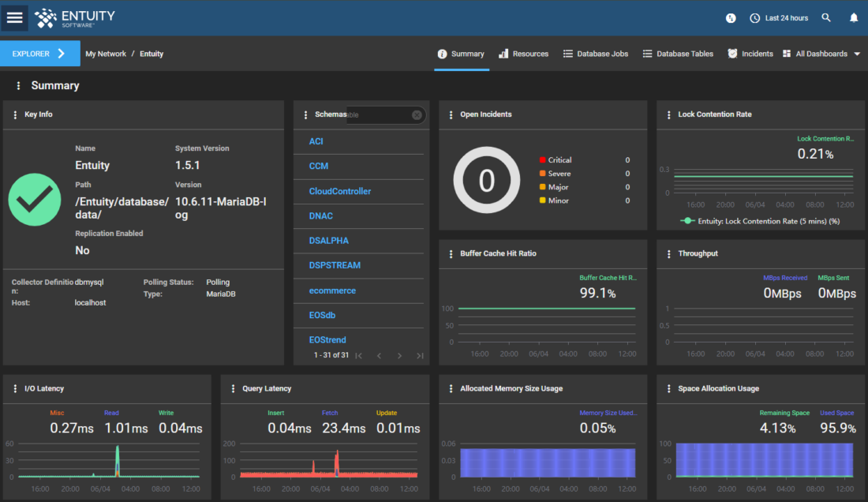Open the CloudController schema
This screenshot has width=868, height=502.
point(340,191)
